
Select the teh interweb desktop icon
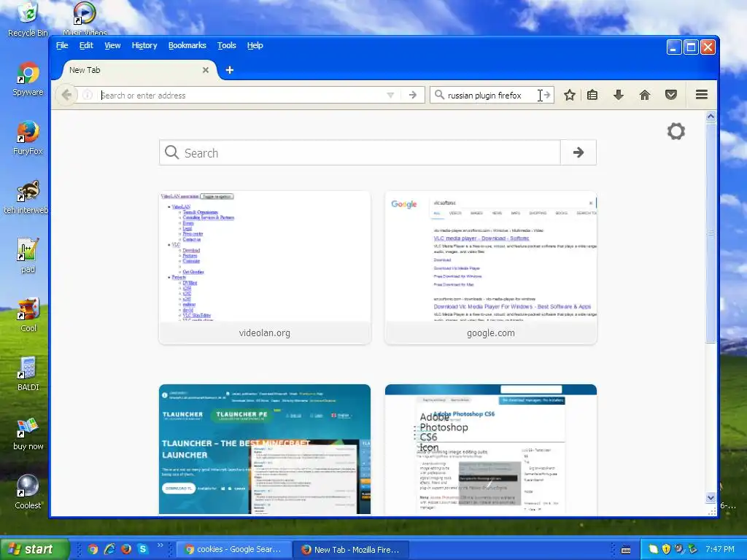(x=26, y=197)
